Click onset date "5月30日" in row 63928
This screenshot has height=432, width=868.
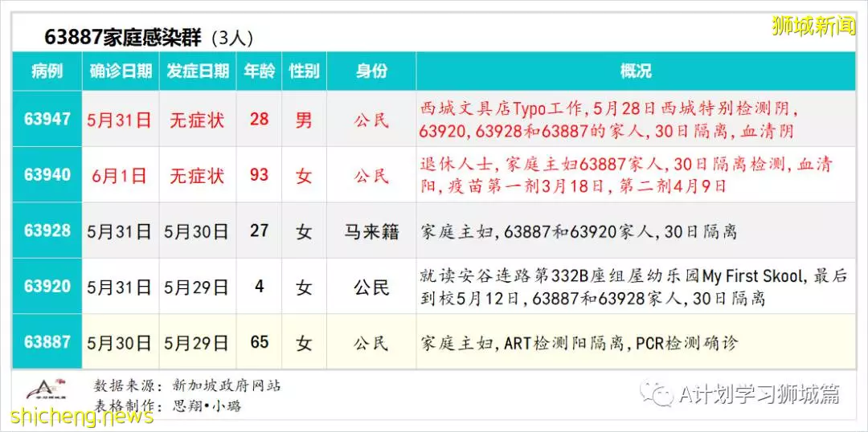[x=197, y=231]
